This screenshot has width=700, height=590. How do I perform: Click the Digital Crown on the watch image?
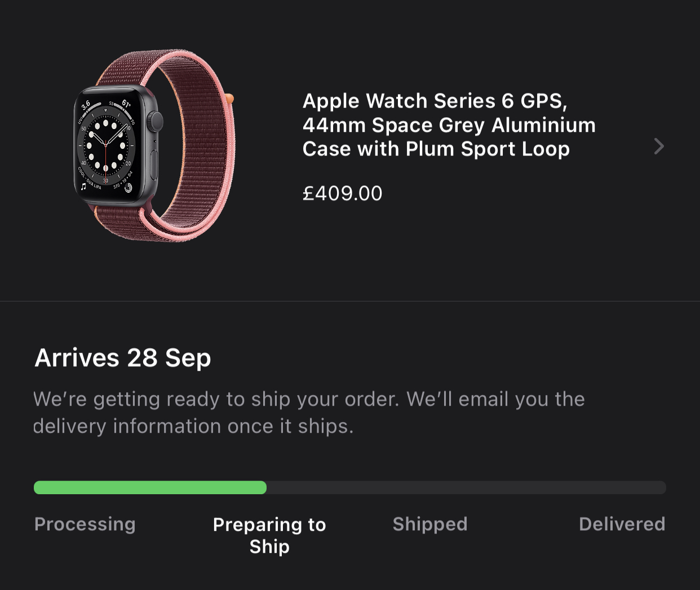(156, 122)
